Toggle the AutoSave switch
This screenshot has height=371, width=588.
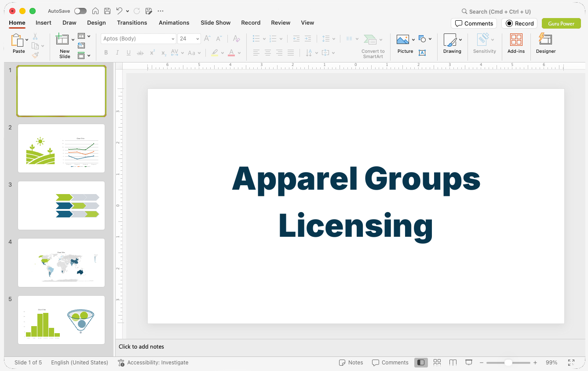[80, 11]
